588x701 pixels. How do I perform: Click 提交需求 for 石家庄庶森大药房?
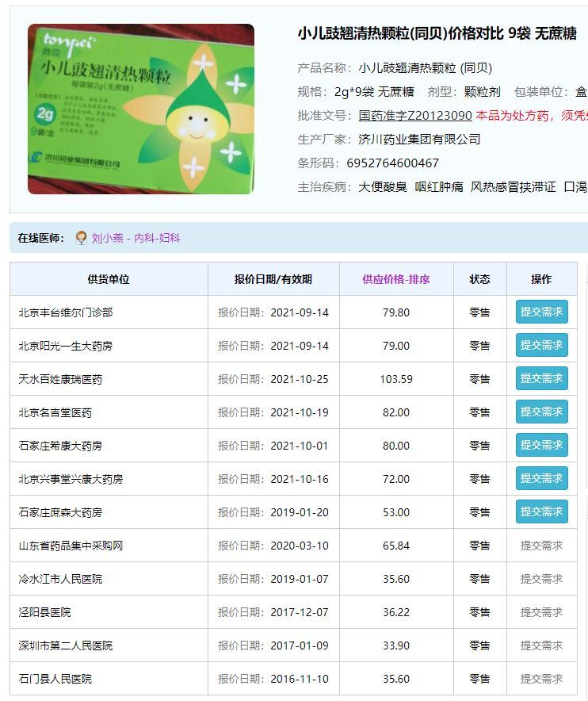[541, 511]
